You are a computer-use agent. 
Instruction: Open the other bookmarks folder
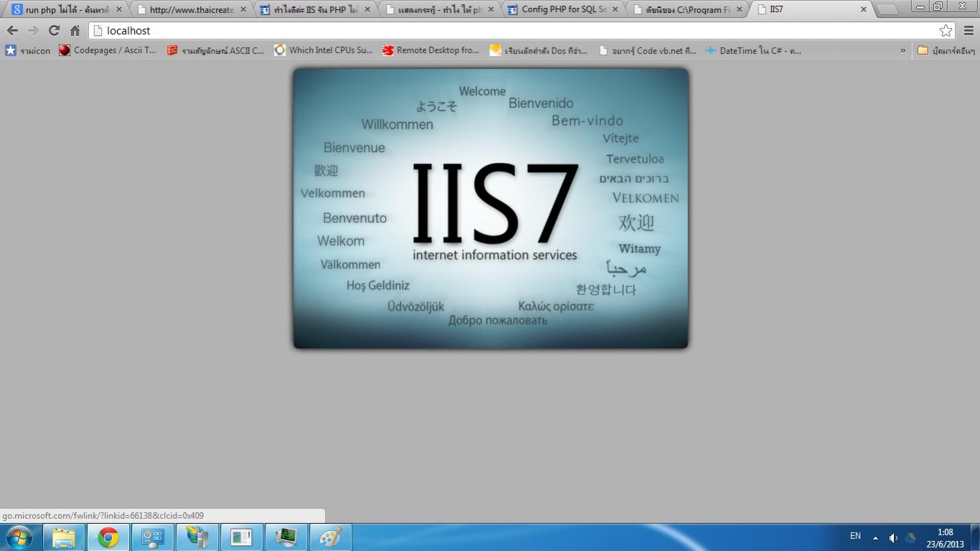[946, 50]
